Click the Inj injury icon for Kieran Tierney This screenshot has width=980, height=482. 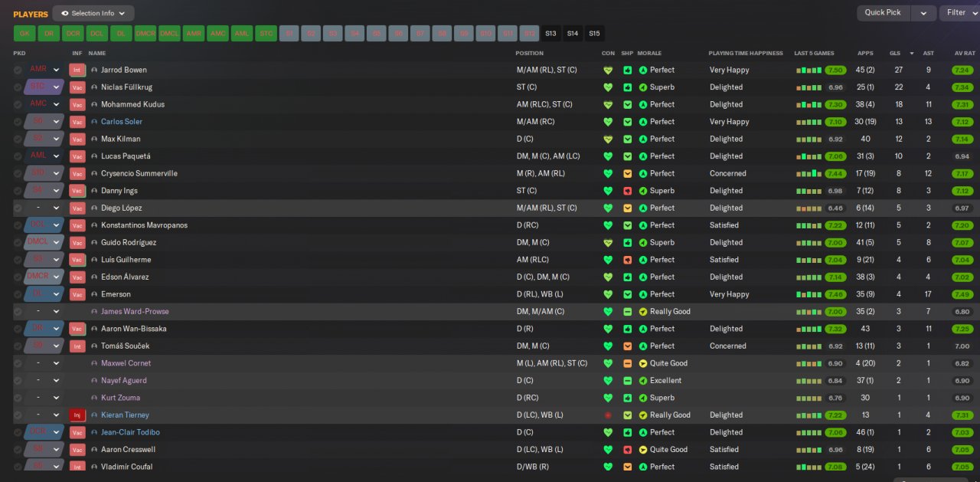77,415
